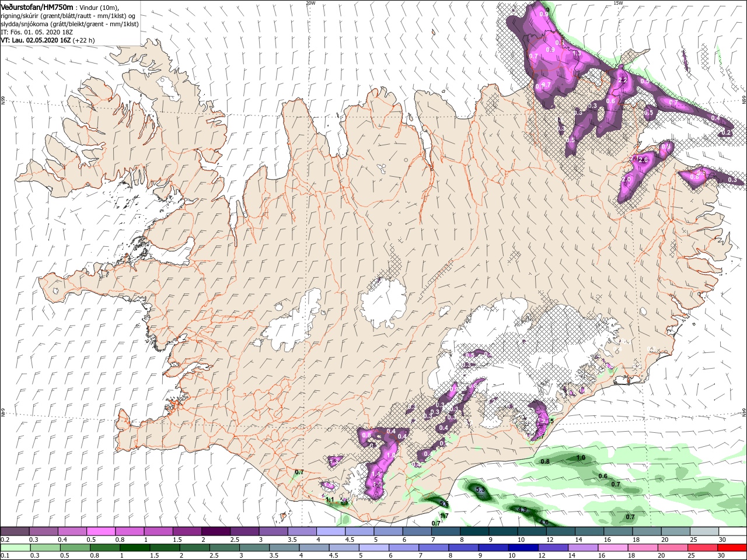
Task: Select the bright red swatch labeled 30
Action: click(x=732, y=548)
